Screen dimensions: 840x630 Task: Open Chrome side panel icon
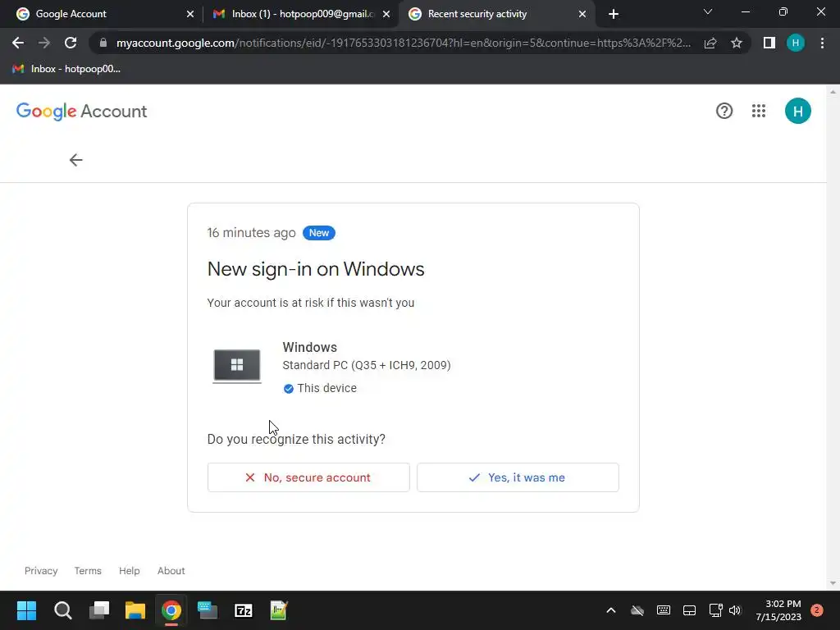(769, 43)
